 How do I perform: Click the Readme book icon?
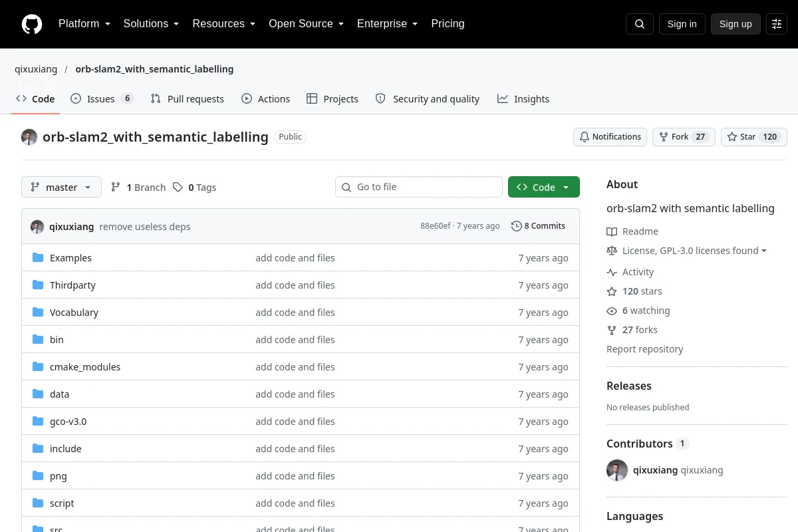pos(612,231)
